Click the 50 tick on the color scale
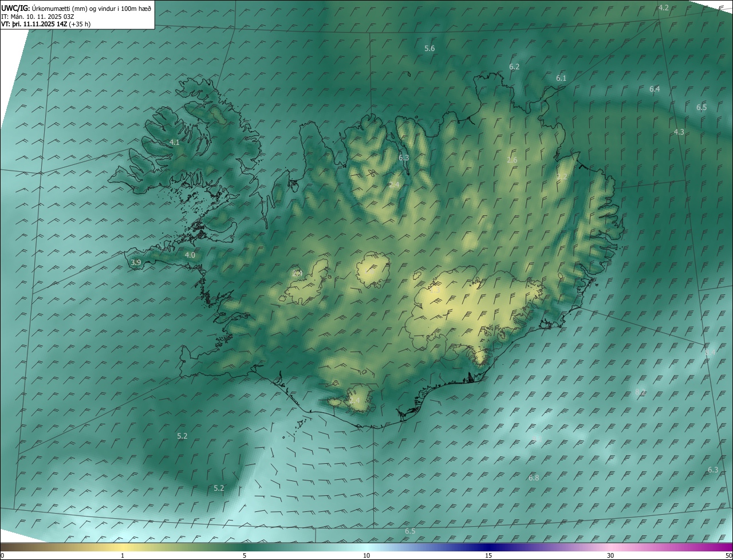 [x=728, y=556]
